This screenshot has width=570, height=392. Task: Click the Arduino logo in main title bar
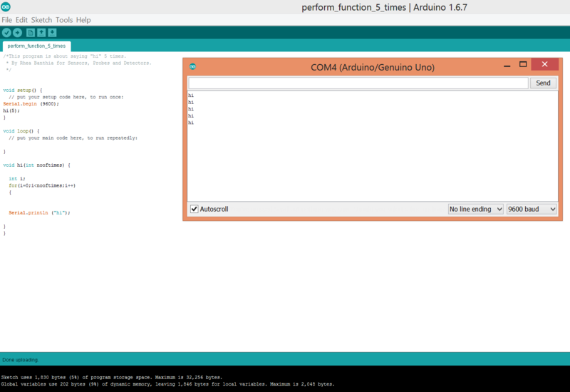coord(6,7)
